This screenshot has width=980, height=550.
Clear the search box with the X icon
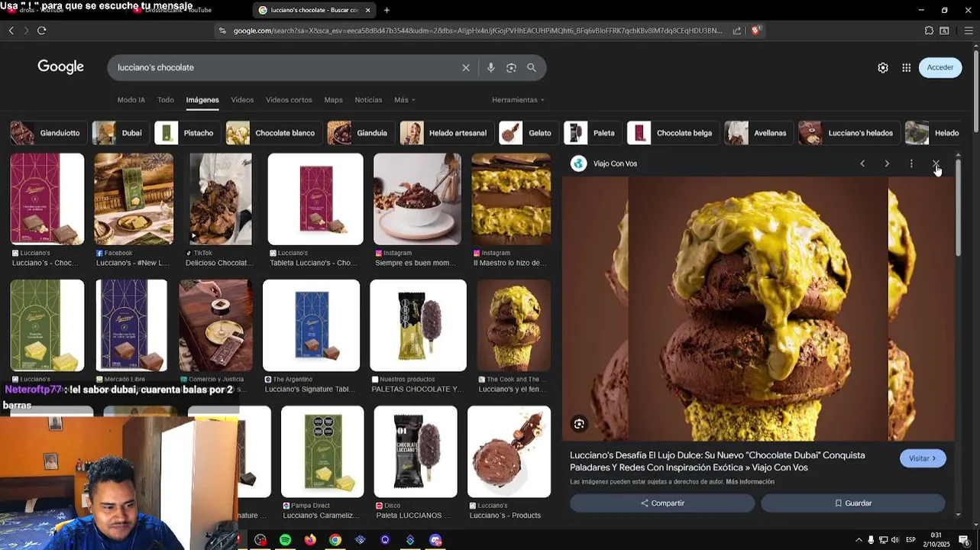click(466, 68)
